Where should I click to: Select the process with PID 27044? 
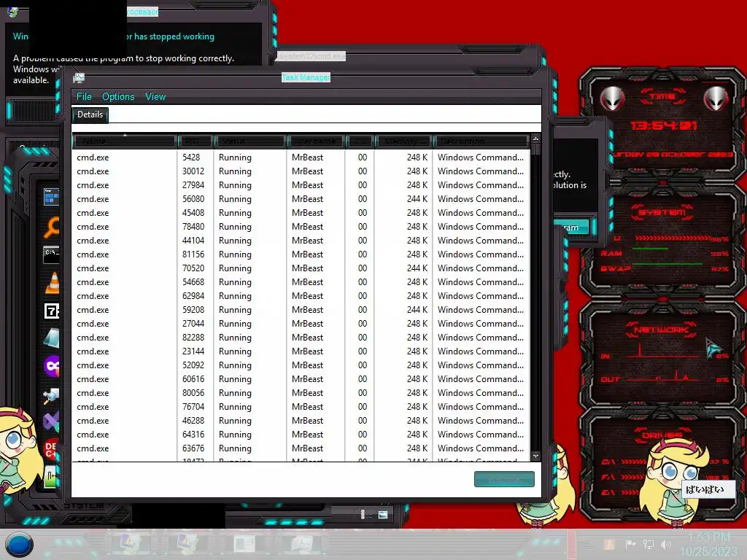click(x=301, y=323)
